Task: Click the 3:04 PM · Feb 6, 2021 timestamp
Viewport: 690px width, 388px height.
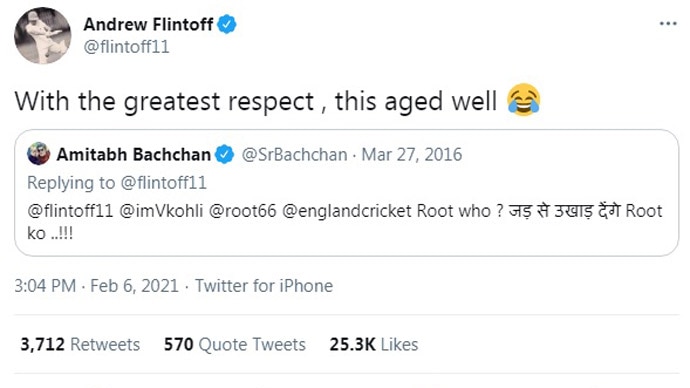Action: 96,286
